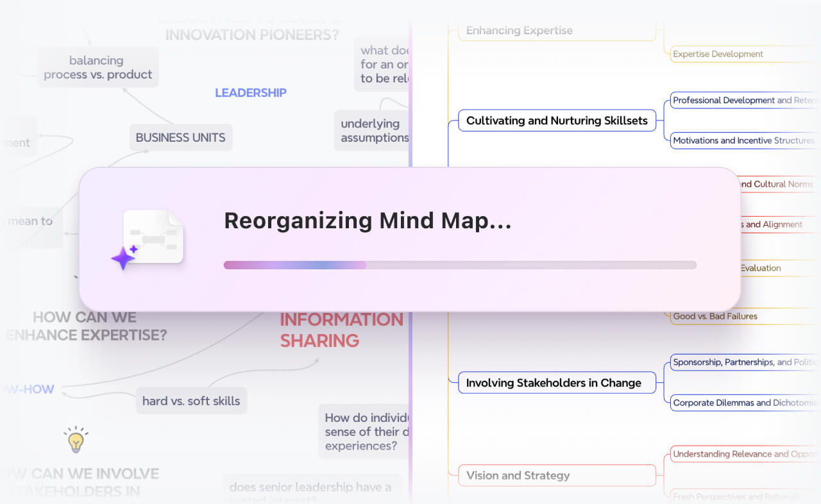821x504 pixels.
Task: Click the reorganizing progress bar
Action: 459,265
